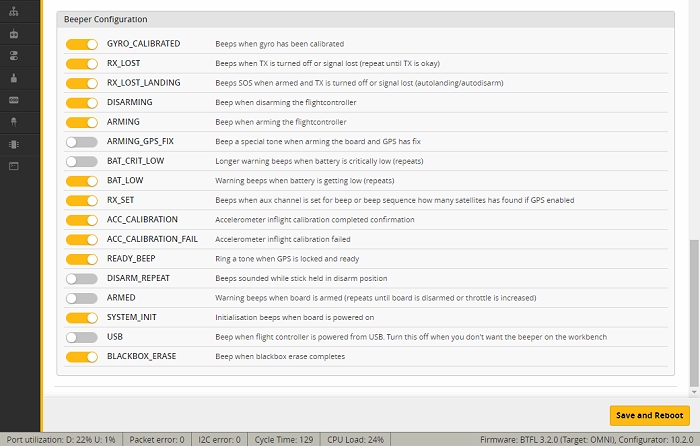Turn on the BAT_CRIT_LOW beeper switch
700x446 pixels.
pos(82,161)
